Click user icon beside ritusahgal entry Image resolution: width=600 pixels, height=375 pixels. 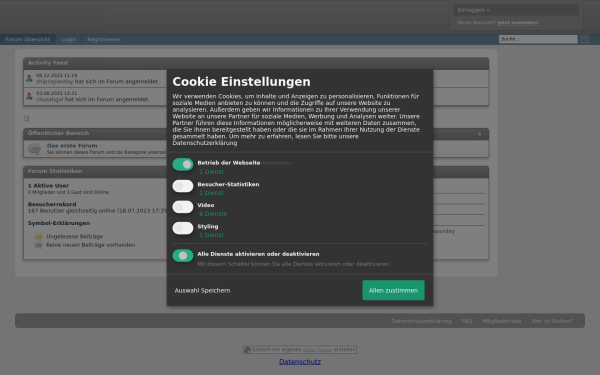pyautogui.click(x=29, y=96)
